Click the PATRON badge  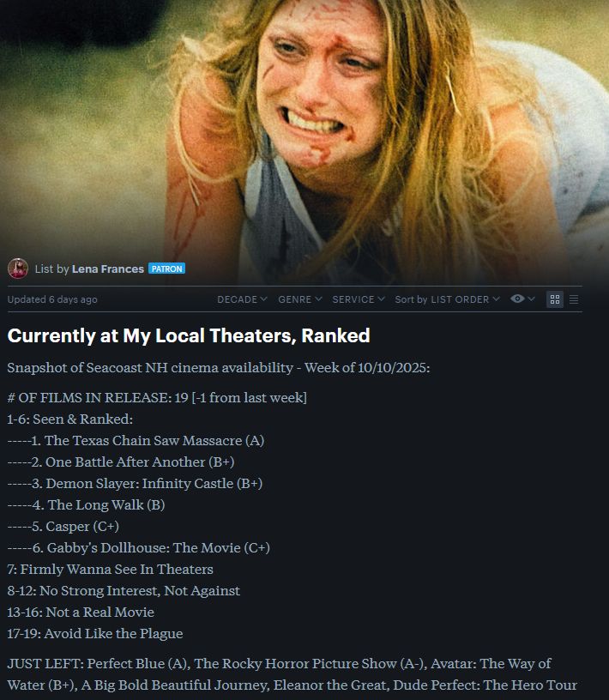(x=166, y=269)
